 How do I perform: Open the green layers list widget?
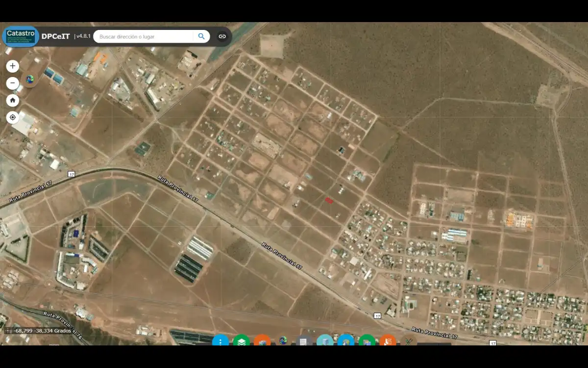click(241, 341)
